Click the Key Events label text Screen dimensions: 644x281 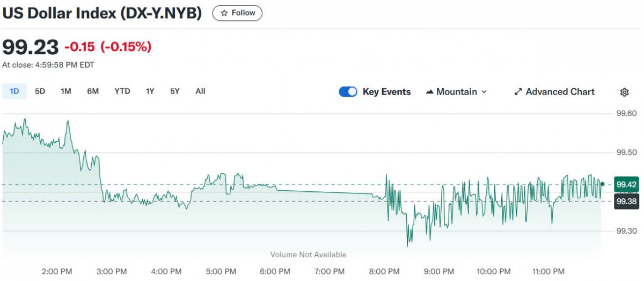[386, 92]
